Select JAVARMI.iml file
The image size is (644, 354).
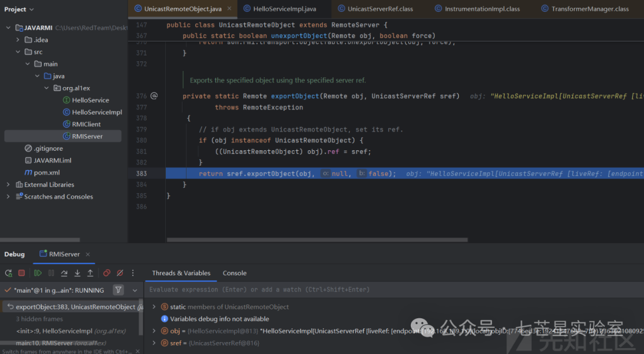pyautogui.click(x=52, y=160)
